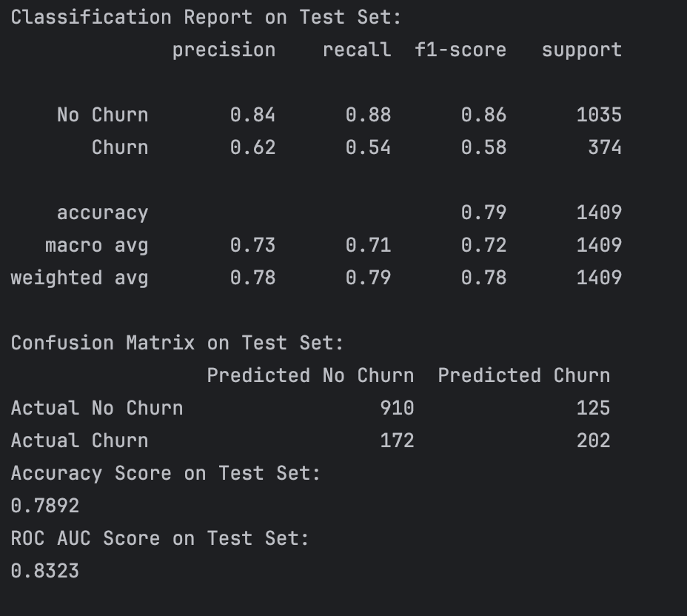Viewport: 687px width, 616px height.
Task: Click the precision column header
Action: (x=224, y=50)
